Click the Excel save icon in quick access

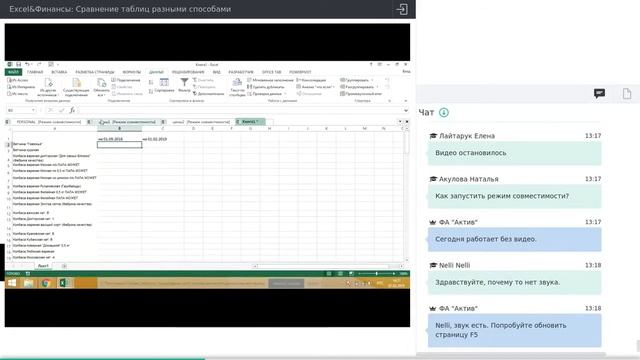pyautogui.click(x=18, y=64)
